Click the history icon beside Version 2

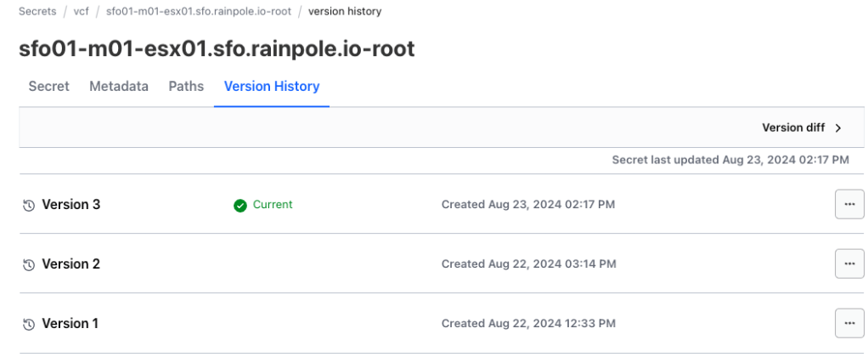[x=29, y=264]
